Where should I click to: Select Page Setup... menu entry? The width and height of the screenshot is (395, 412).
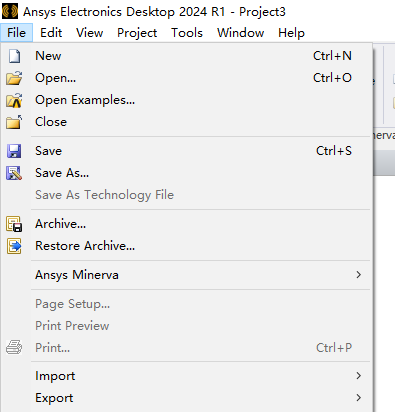coord(187,304)
